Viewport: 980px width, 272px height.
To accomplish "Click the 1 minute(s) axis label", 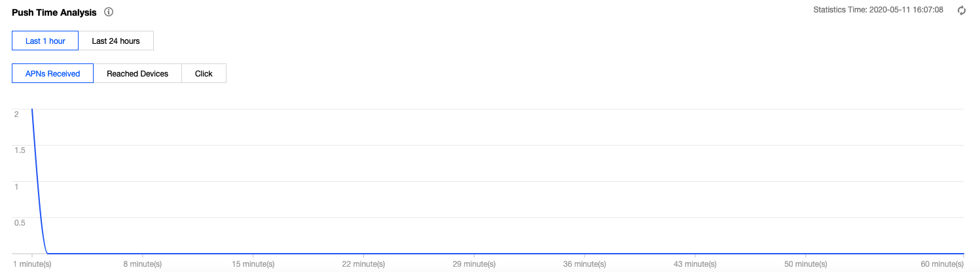I will click(31, 263).
